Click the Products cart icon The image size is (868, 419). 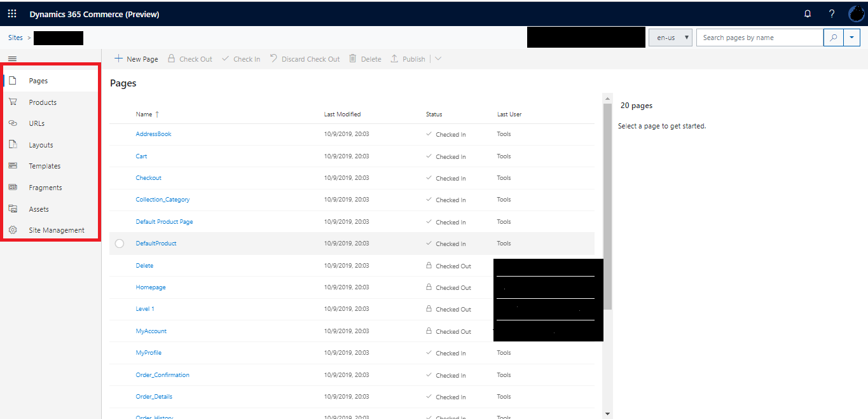[13, 102]
